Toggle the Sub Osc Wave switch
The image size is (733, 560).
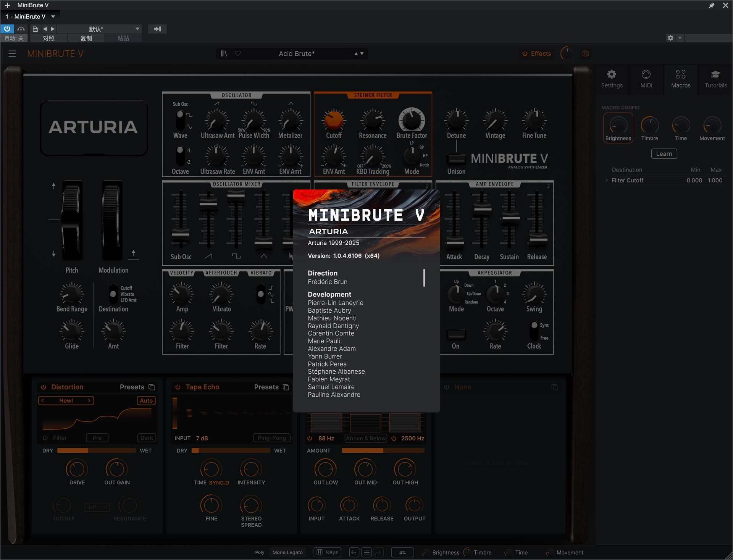click(180, 120)
